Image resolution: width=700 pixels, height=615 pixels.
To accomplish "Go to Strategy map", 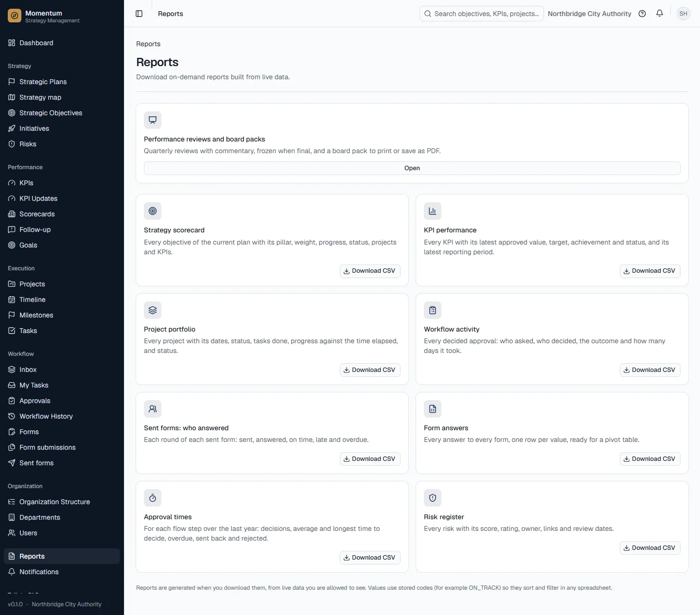I will tap(62, 97).
